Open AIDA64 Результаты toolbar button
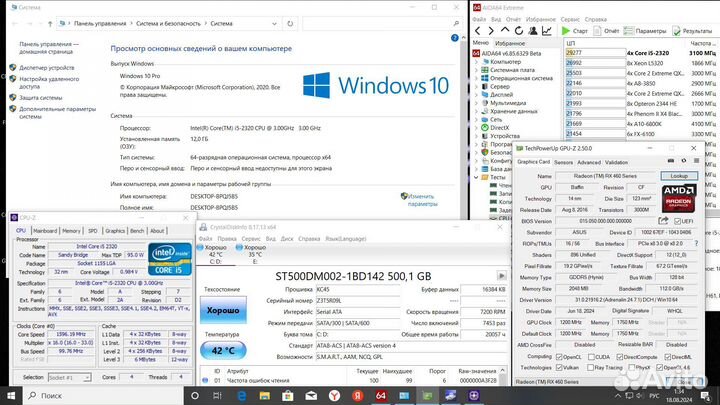The height and width of the screenshot is (405, 720). tap(692, 31)
